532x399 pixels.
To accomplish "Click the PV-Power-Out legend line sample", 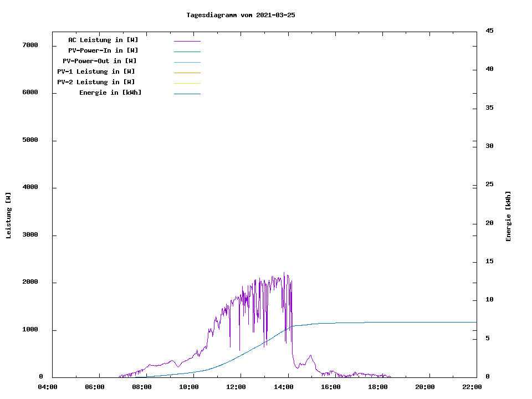I will [x=187, y=62].
